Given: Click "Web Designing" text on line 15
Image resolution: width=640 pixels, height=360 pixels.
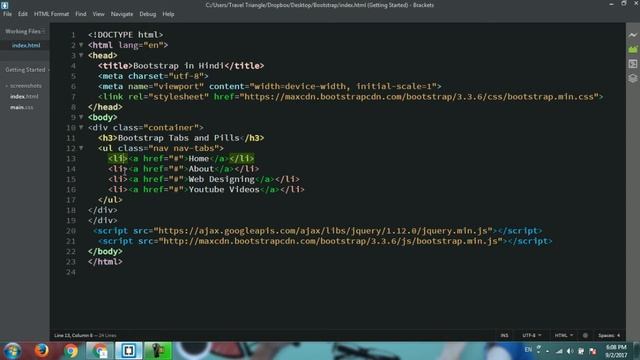Looking at the screenshot, I should (x=221, y=179).
